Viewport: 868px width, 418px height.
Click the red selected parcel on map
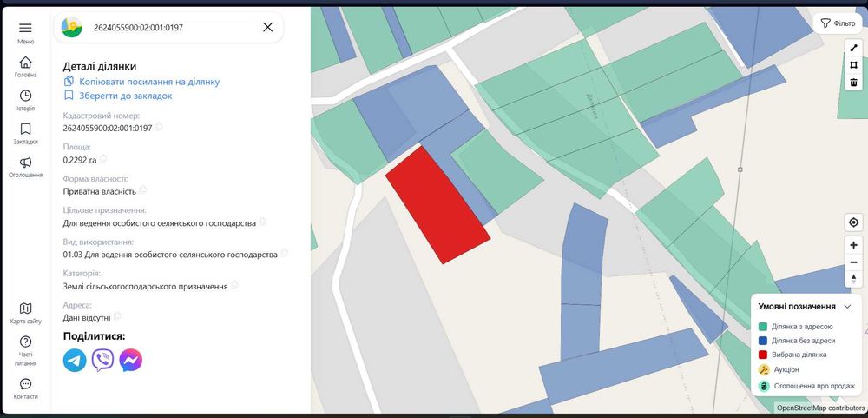tap(437, 205)
